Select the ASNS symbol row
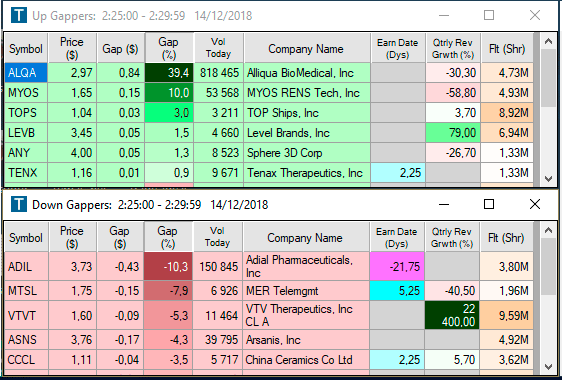 click(x=26, y=339)
